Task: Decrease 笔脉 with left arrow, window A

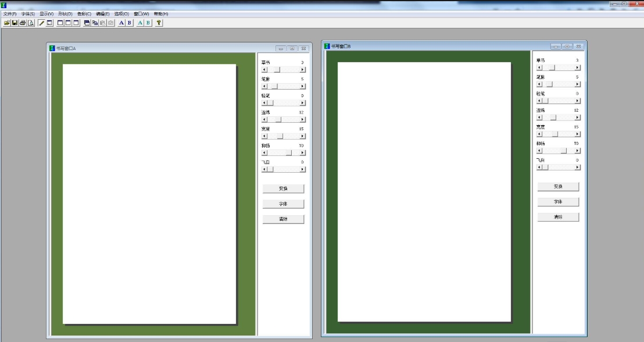Action: [x=264, y=86]
